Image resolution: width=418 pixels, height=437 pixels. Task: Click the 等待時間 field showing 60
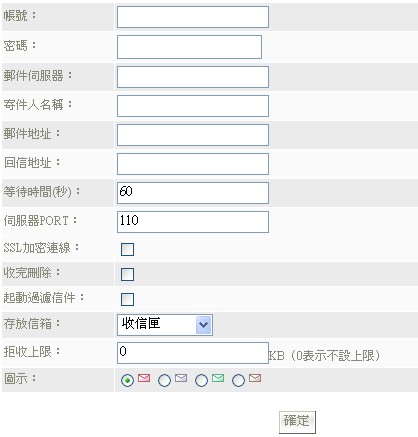coord(193,193)
